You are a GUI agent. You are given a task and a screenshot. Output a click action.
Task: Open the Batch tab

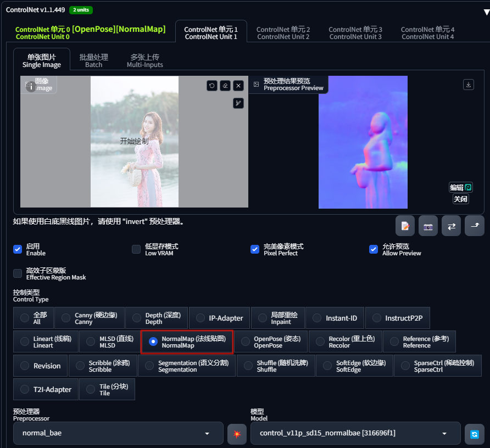[94, 60]
